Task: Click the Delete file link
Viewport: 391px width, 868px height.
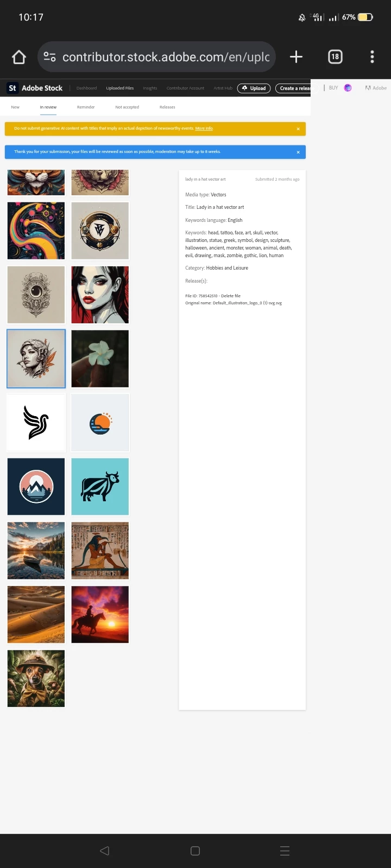Action: (x=231, y=296)
